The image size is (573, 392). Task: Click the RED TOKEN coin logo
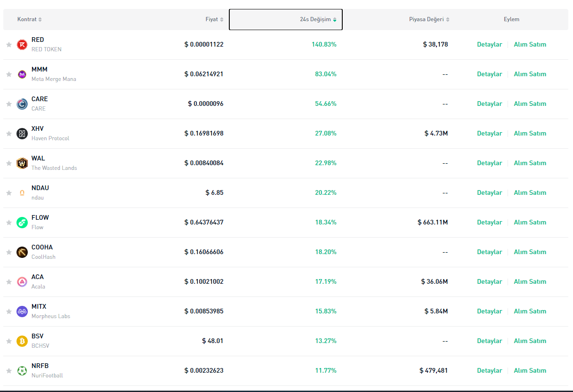[x=22, y=45]
